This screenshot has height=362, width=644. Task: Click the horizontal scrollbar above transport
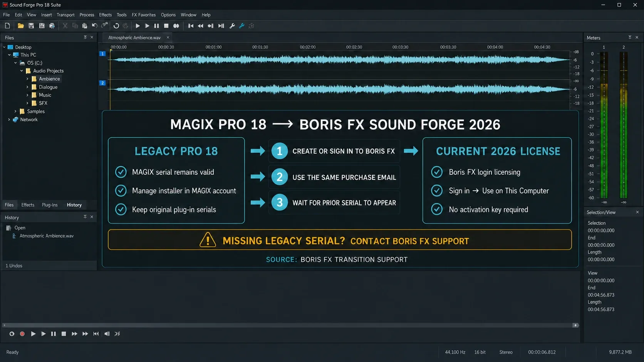[x=291, y=325]
